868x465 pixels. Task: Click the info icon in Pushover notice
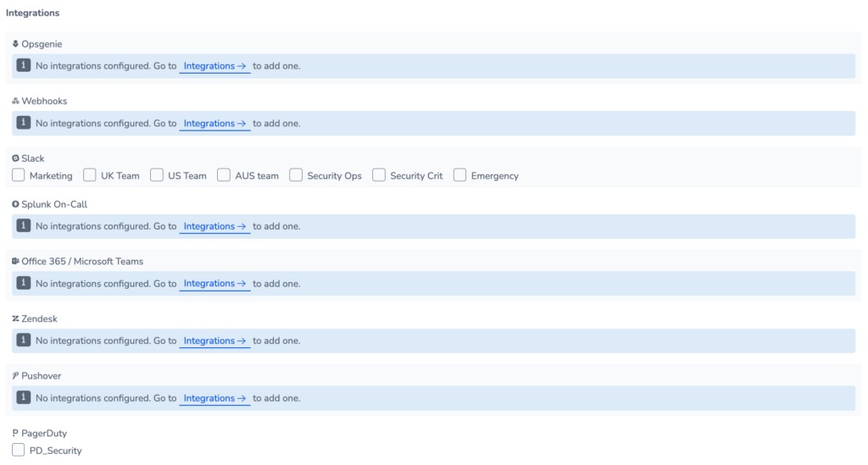pos(23,397)
